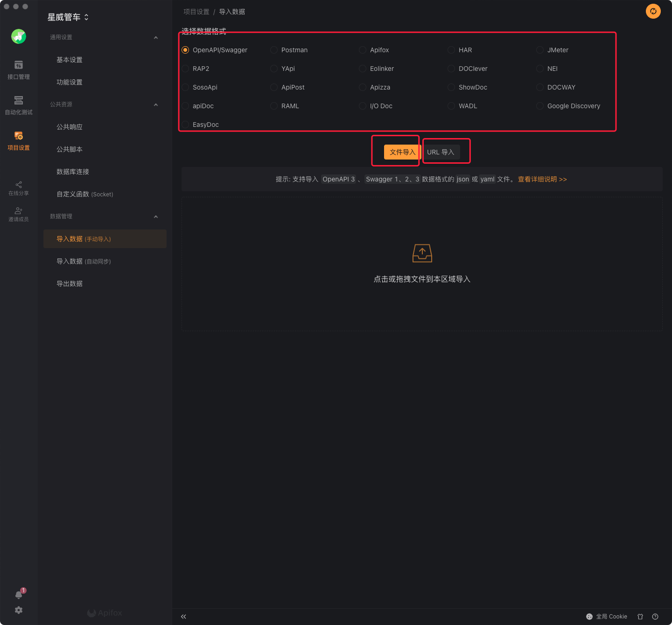Image resolution: width=672 pixels, height=625 pixels.
Task: Click the orange sync refresh icon
Action: click(653, 11)
